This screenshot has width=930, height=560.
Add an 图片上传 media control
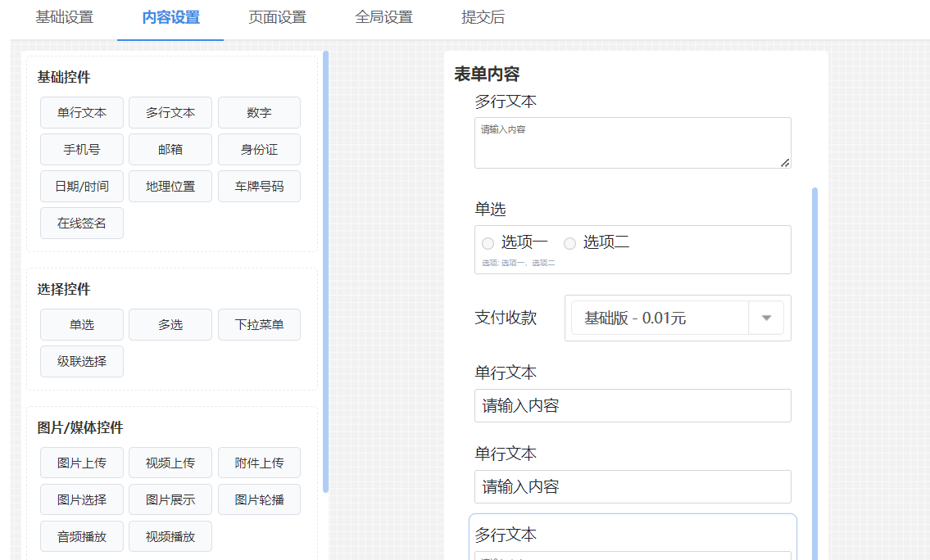[81, 463]
